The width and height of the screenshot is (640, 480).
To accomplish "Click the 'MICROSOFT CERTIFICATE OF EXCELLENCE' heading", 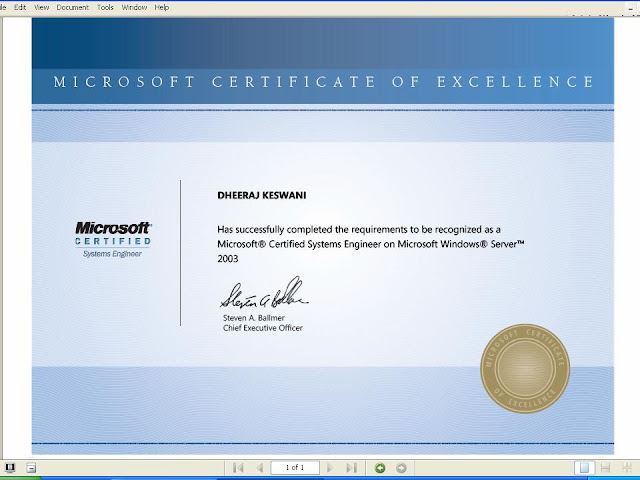I will coord(323,82).
